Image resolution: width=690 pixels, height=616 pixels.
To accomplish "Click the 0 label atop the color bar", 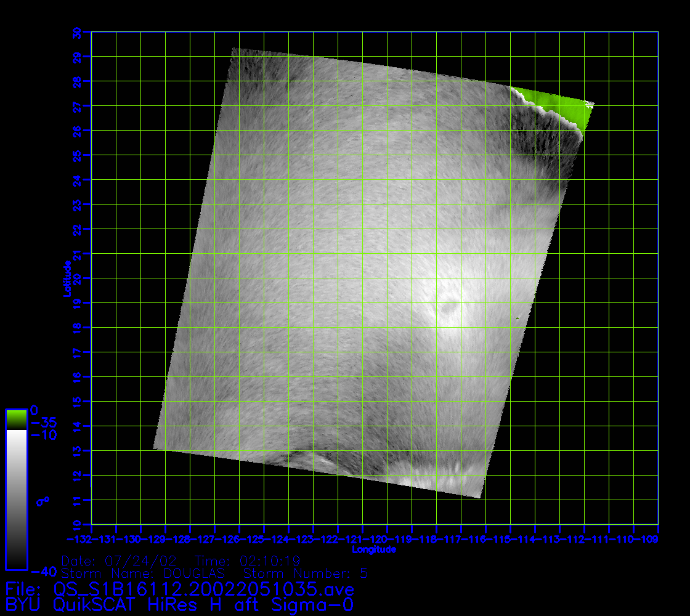I will pos(34,410).
